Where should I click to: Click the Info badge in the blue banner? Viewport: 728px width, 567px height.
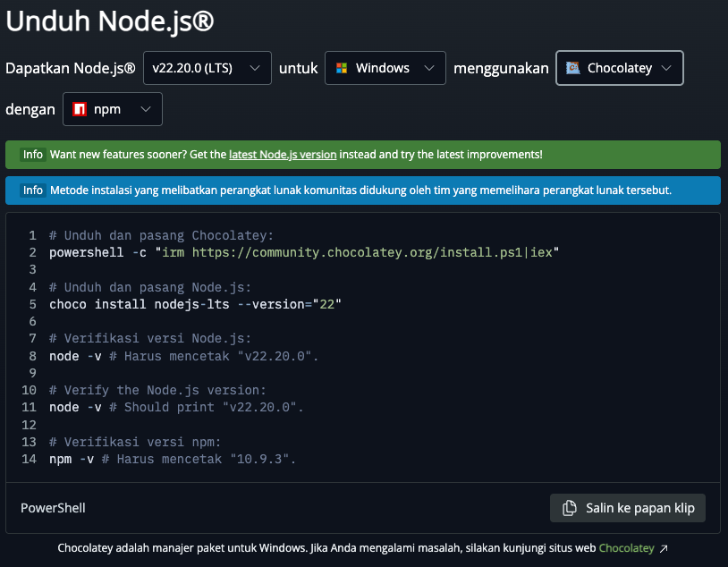[33, 190]
